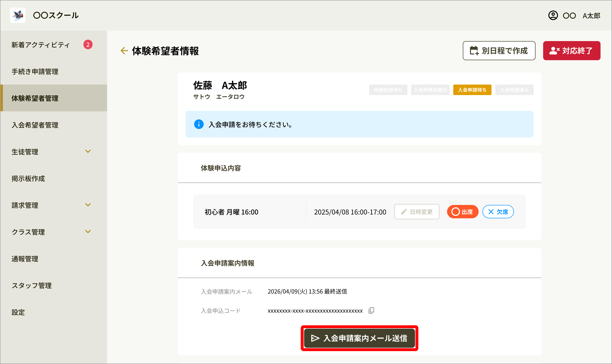
Task: Open the user account profile icon
Action: (x=553, y=16)
